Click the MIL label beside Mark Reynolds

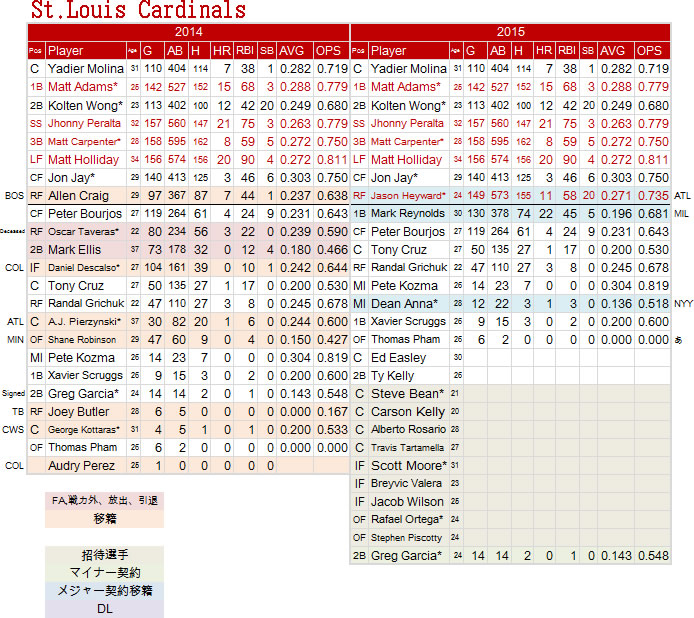point(681,214)
